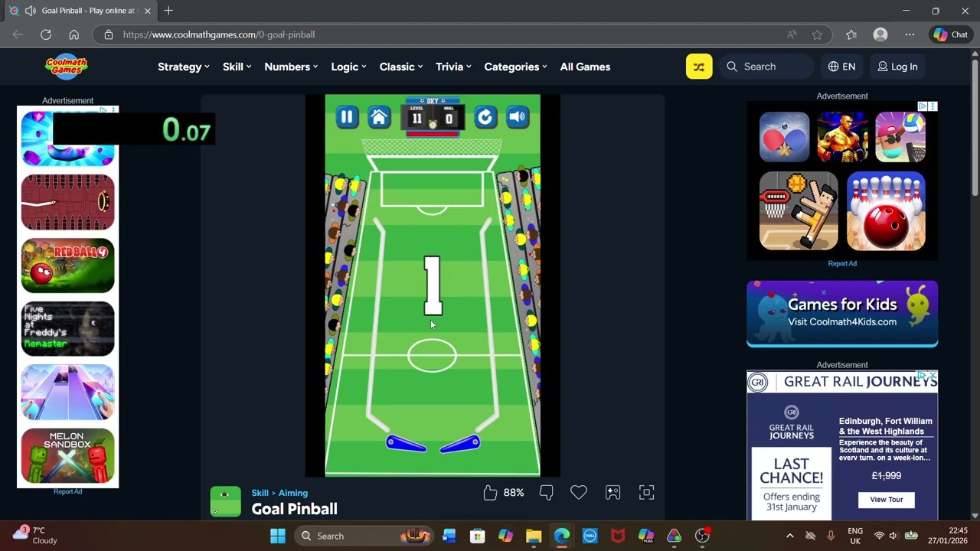The image size is (980, 551).
Task: Open the basketball hoop game ad thumbnail
Action: click(799, 211)
